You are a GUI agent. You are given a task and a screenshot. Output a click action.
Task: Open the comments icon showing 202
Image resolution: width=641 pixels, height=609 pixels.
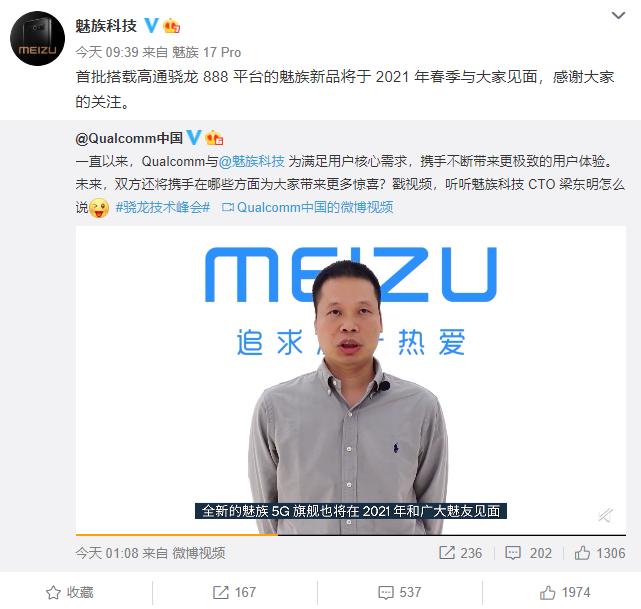click(529, 553)
